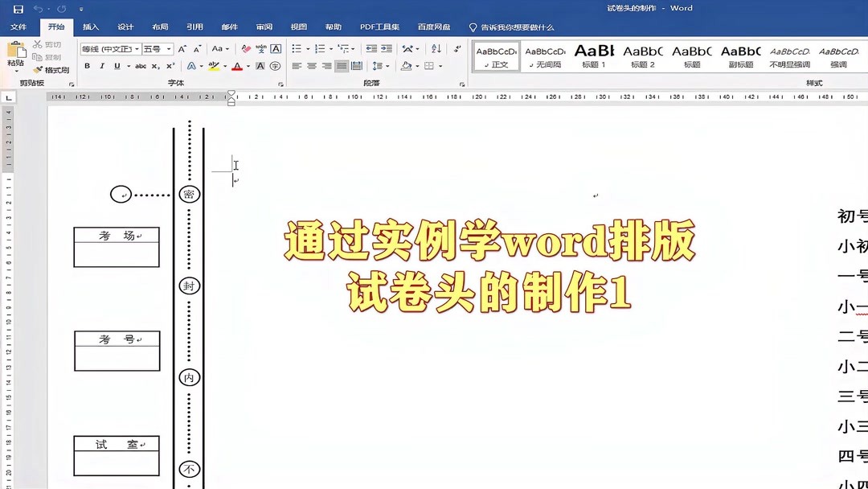Viewport: 868px width, 489px height.
Task: Apply subscript formatting
Action: click(154, 65)
